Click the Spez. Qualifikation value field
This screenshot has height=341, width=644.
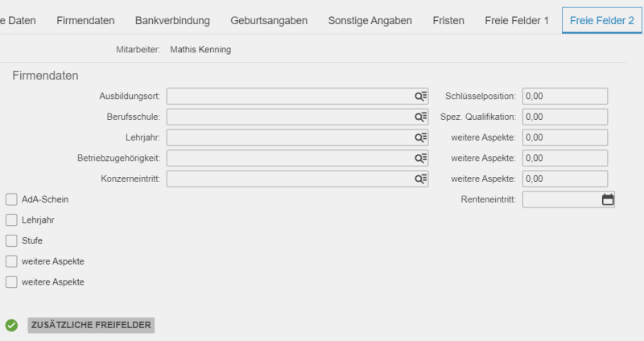[565, 117]
